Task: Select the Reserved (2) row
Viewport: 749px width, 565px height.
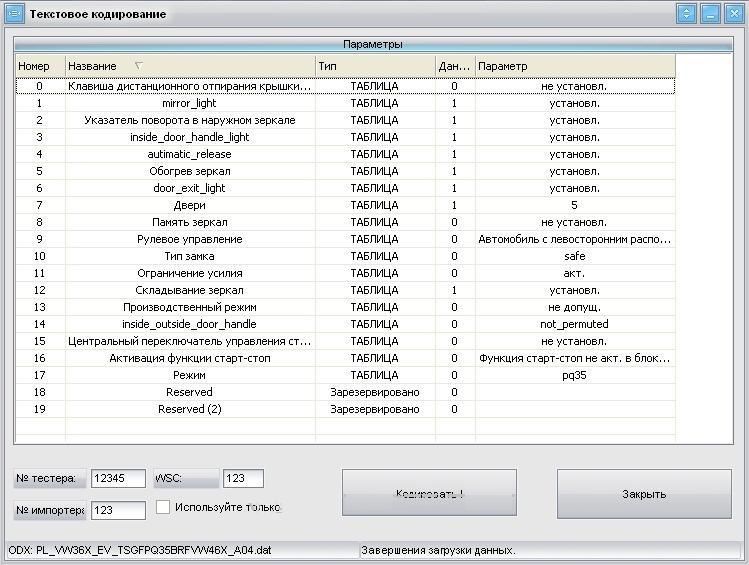Action: (x=345, y=409)
